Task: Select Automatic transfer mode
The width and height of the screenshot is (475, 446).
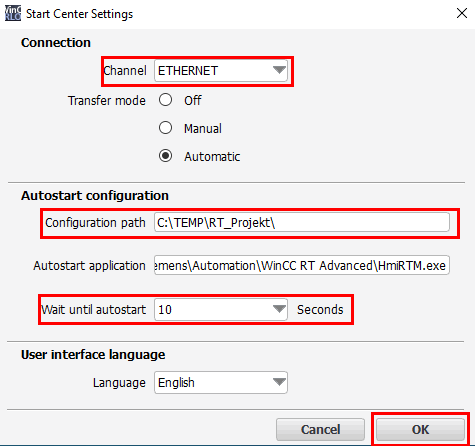Action: (165, 156)
